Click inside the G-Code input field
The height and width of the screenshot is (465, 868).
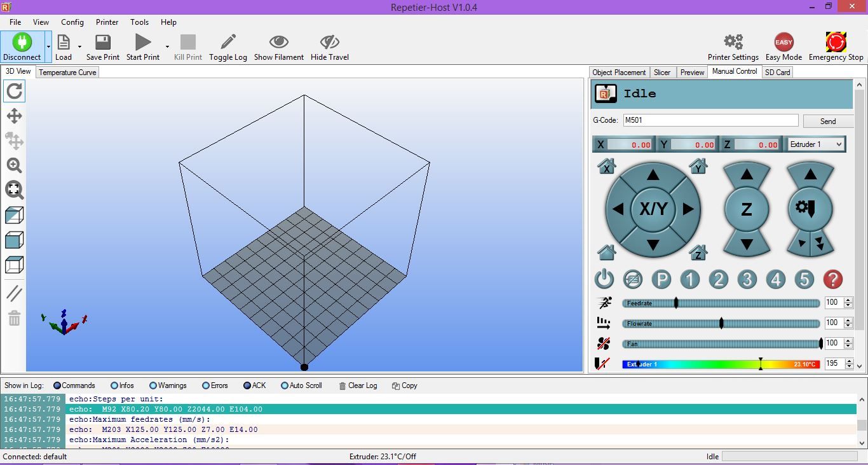point(710,120)
